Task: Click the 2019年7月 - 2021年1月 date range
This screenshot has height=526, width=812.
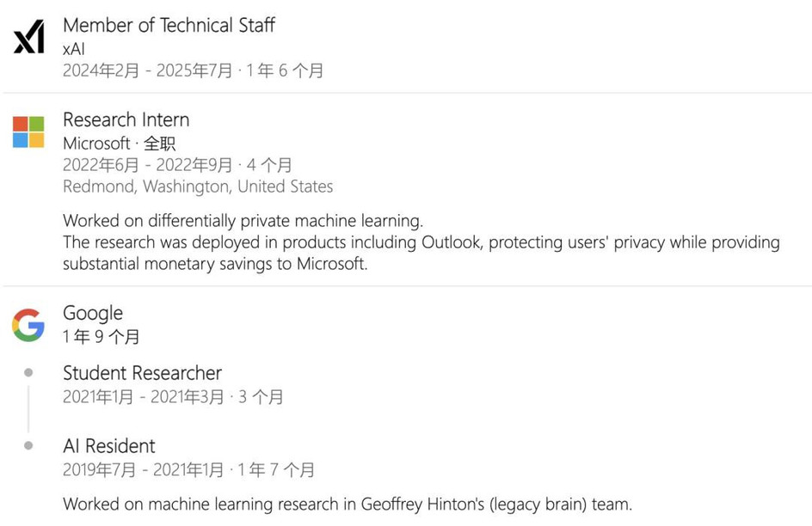Action: point(144,469)
